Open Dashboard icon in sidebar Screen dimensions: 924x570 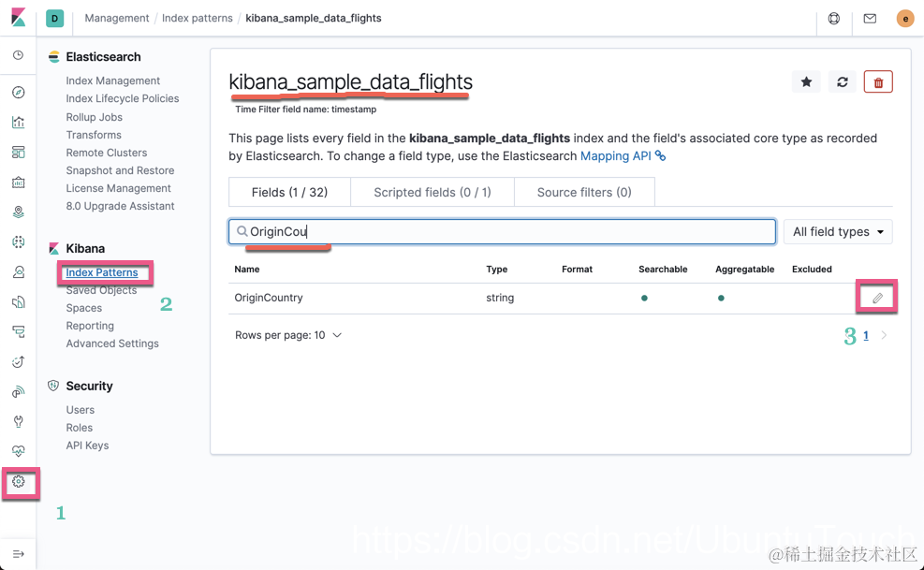pyautogui.click(x=19, y=152)
